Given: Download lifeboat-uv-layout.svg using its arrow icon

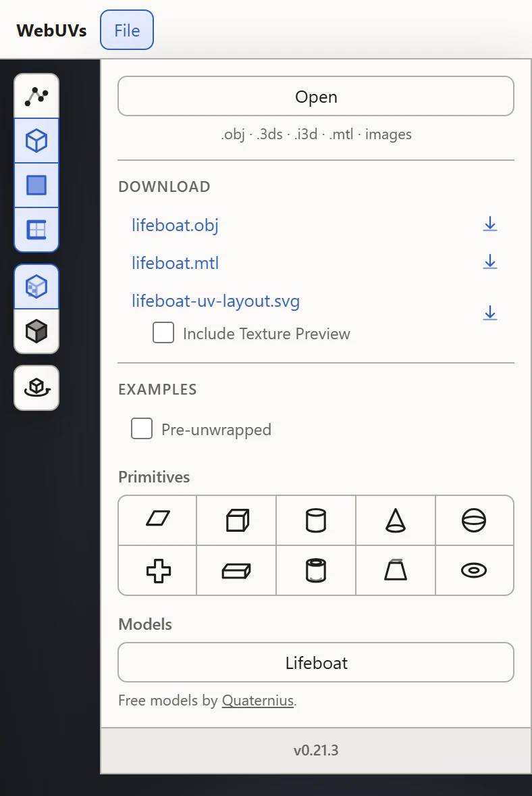Looking at the screenshot, I should click(490, 313).
